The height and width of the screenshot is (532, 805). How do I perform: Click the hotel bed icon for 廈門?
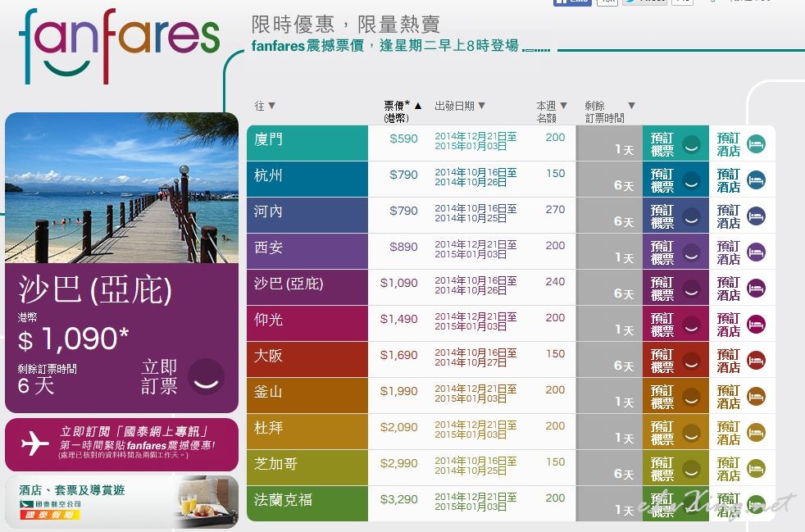(756, 144)
